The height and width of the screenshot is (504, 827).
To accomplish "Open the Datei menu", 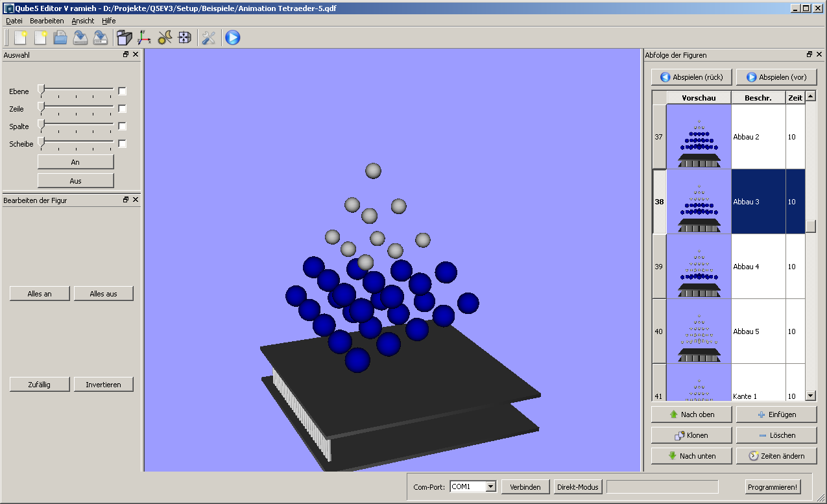I will tap(14, 21).
